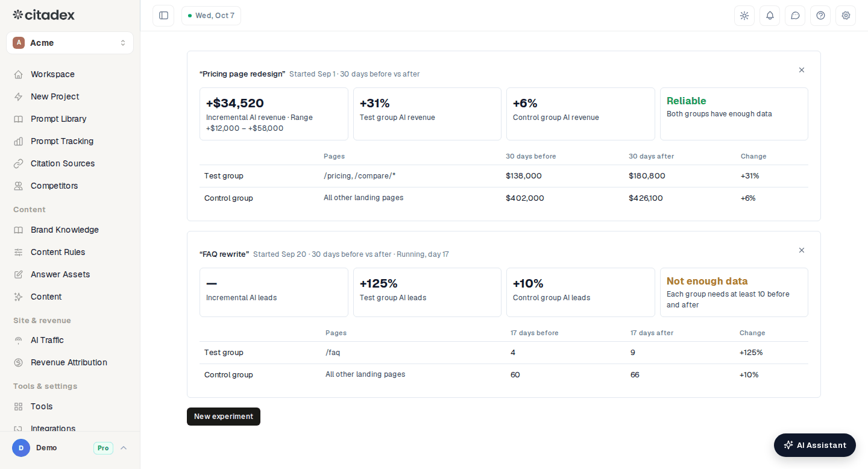Viewport: 868px width, 469px height.
Task: Click the Demo user avatar
Action: click(x=21, y=448)
